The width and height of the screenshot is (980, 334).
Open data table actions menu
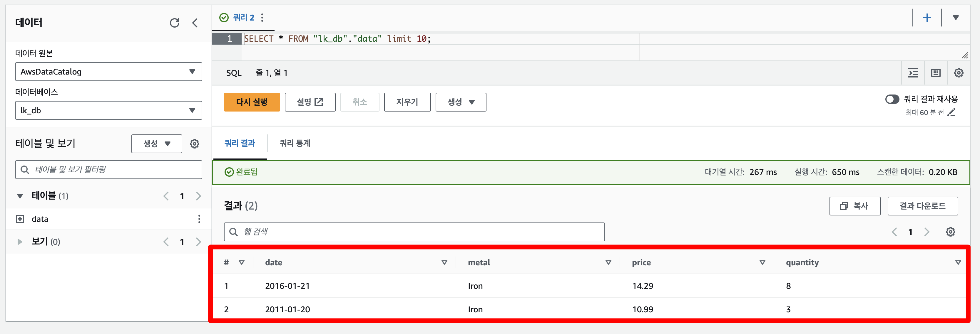click(199, 219)
